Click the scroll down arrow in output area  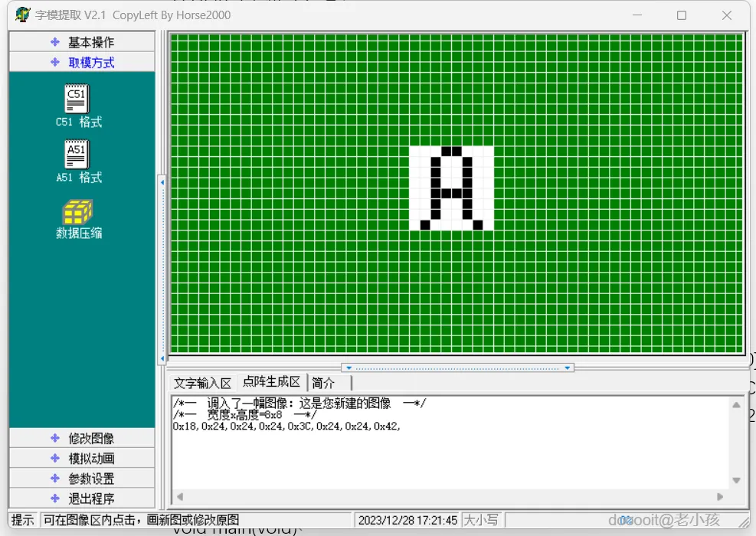pos(736,480)
